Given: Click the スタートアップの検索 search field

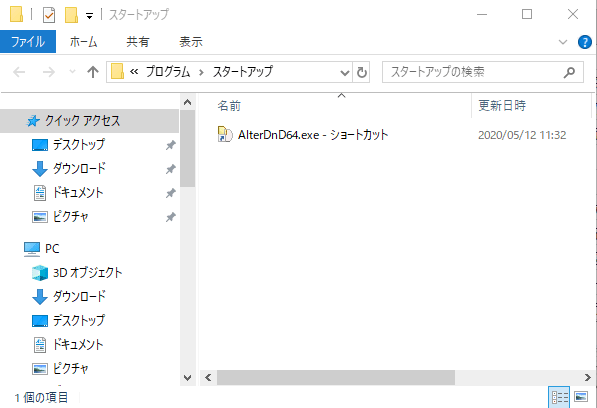Looking at the screenshot, I should tap(482, 72).
